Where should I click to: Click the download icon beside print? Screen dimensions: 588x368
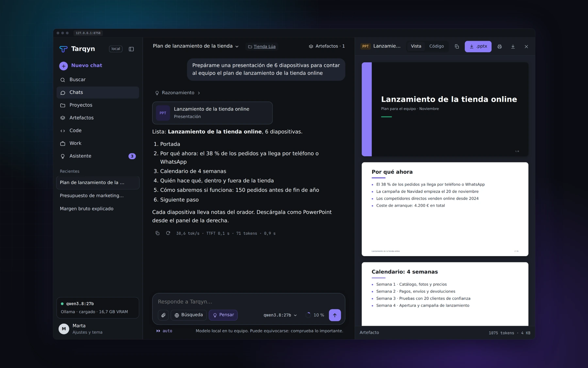(513, 46)
